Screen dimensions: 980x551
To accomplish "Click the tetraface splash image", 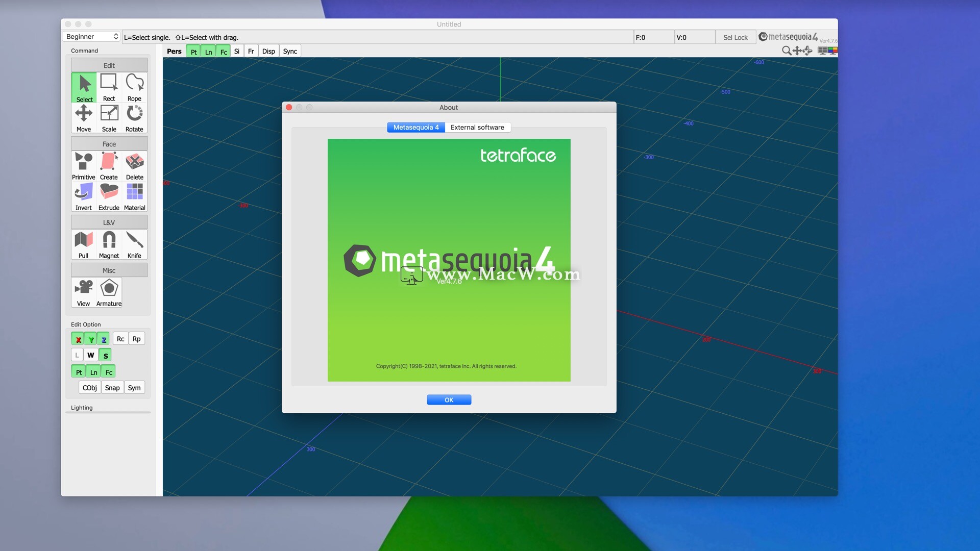I will [449, 260].
